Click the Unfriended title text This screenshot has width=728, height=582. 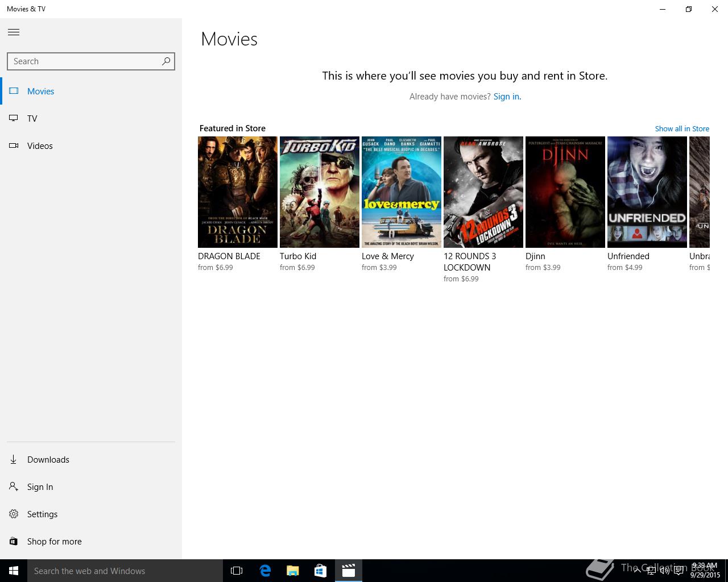(628, 256)
